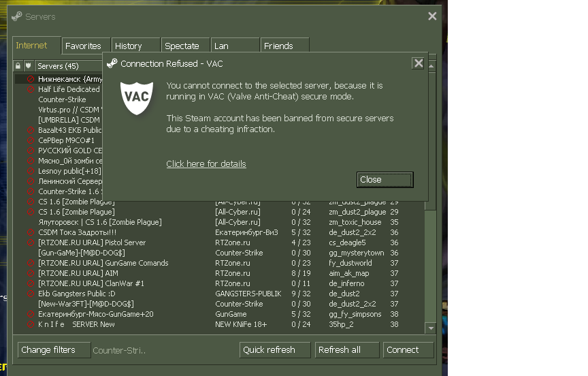Viewport: 588px width, 376px height.
Task: Click Refresh all button
Action: tap(347, 350)
